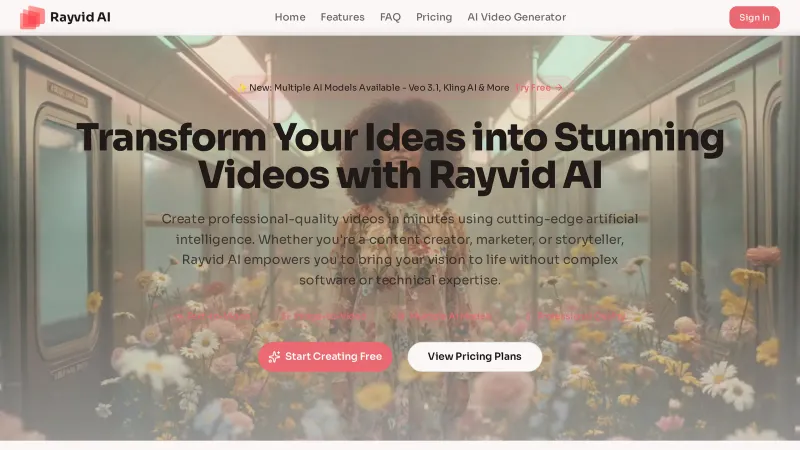The width and height of the screenshot is (800, 450).
Task: Click the Rayvid AI brand name text
Action: tap(80, 17)
